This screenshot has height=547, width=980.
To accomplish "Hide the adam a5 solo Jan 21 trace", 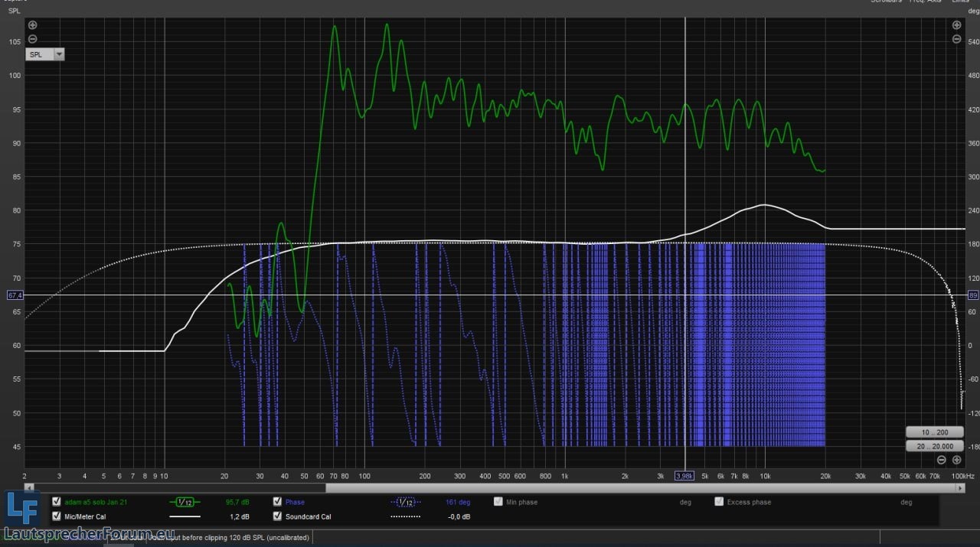I will pyautogui.click(x=56, y=502).
